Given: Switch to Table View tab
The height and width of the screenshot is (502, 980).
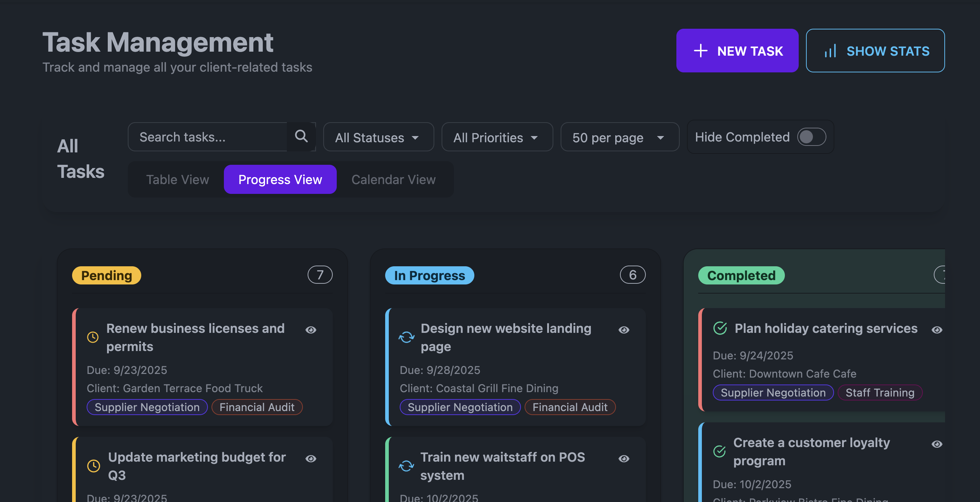Looking at the screenshot, I should pyautogui.click(x=178, y=179).
